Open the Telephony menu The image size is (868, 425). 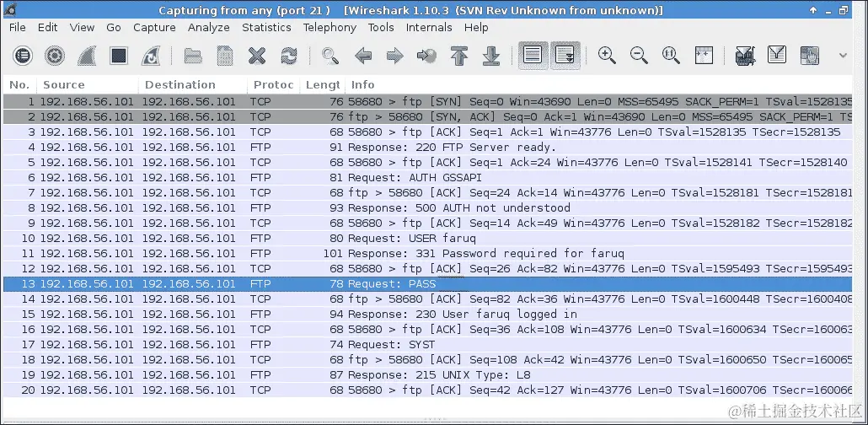tap(330, 27)
